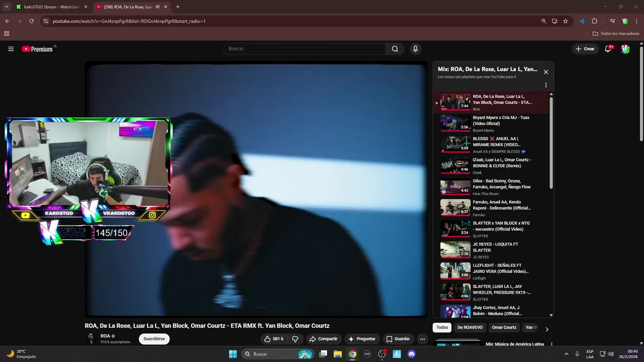This screenshot has height=362, width=644.
Task: Go back to previous page
Action: 7,21
